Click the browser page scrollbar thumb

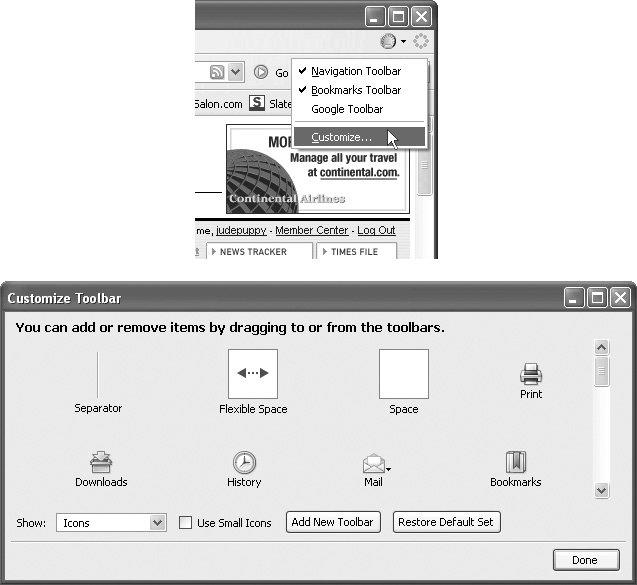point(425,165)
